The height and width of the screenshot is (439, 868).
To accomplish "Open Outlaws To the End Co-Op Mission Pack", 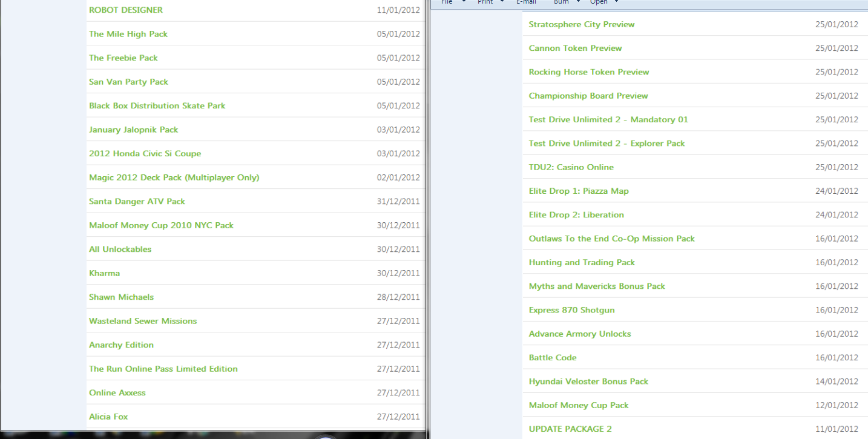I will click(x=612, y=239).
